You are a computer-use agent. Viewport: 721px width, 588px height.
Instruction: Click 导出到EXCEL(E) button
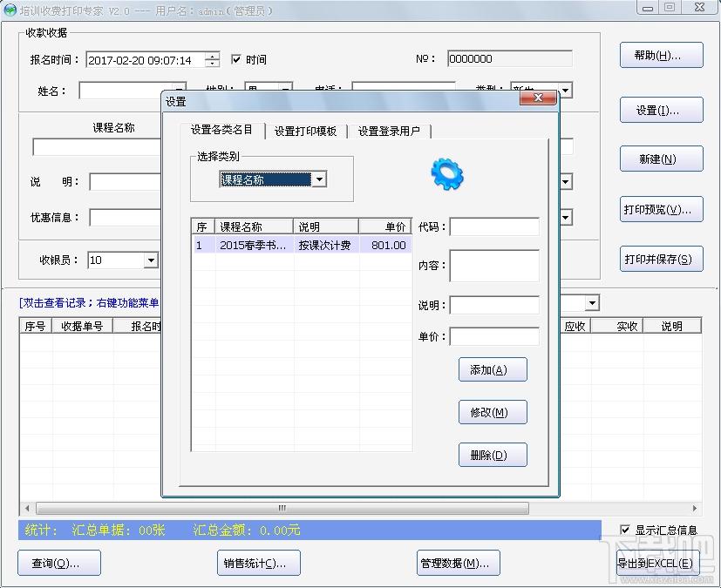coord(657,564)
